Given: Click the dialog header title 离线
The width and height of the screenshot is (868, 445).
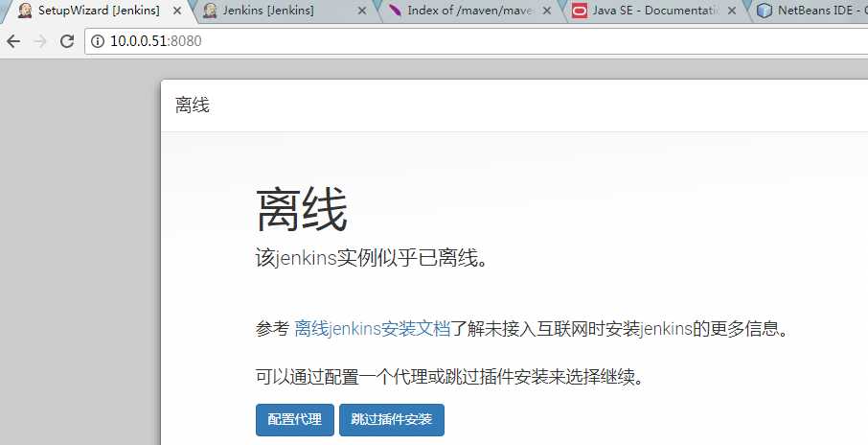Looking at the screenshot, I should [x=192, y=105].
